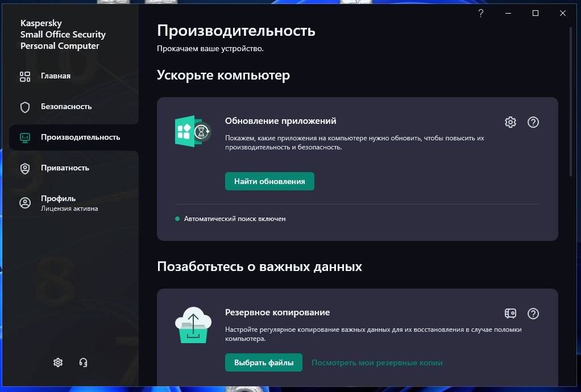Minimize the Kaspersky window
The width and height of the screenshot is (581, 392).
[508, 13]
